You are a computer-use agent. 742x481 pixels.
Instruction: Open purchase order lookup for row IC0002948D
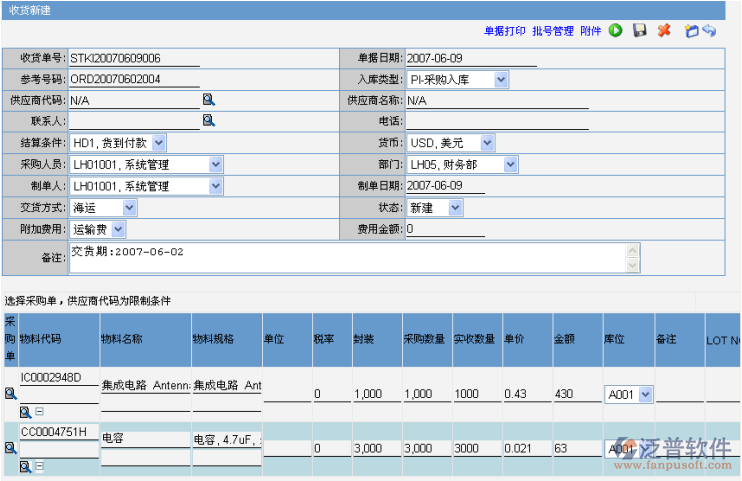tap(11, 394)
